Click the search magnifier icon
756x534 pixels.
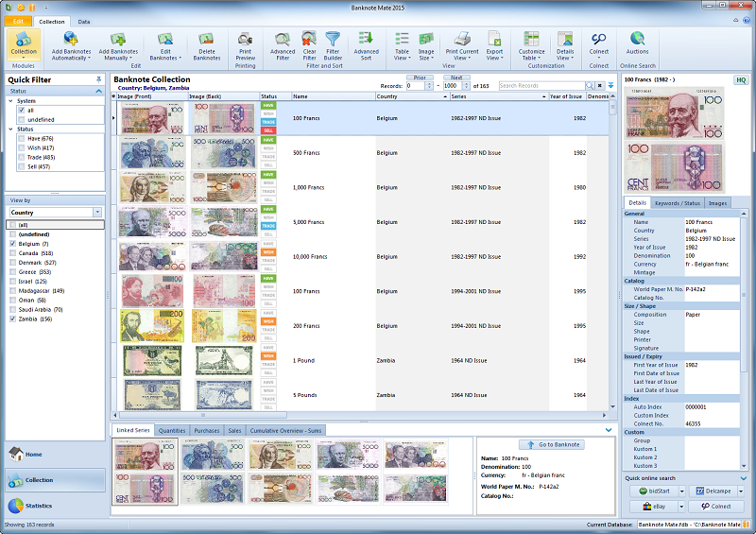pos(589,85)
